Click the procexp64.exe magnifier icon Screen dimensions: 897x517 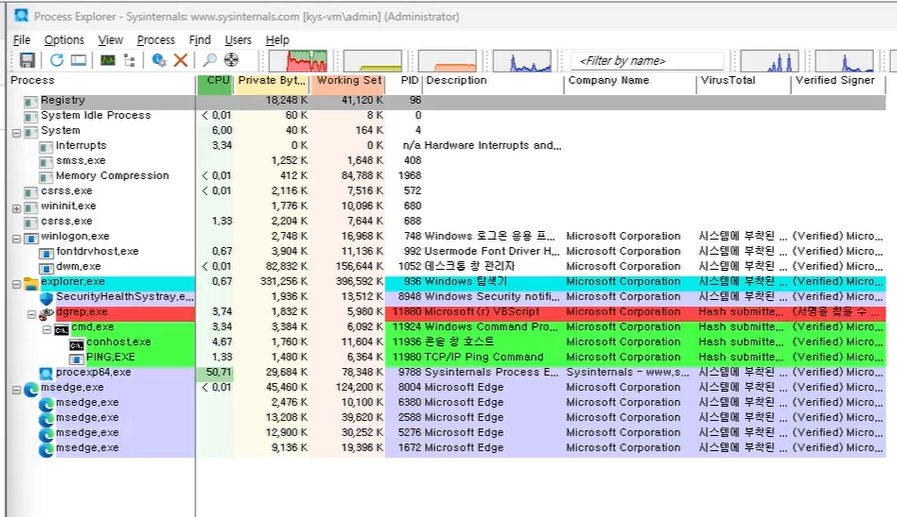pos(46,373)
